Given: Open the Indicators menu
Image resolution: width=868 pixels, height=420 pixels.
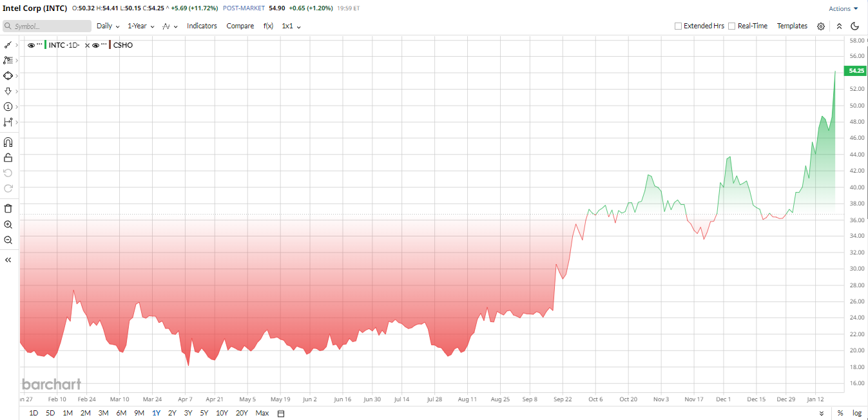Looking at the screenshot, I should pos(202,26).
